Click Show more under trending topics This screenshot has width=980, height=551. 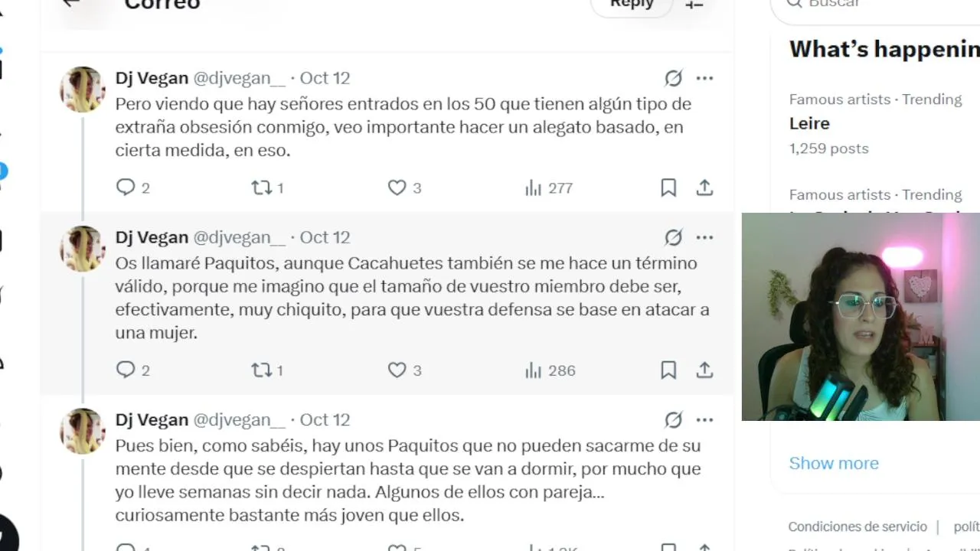click(x=834, y=463)
